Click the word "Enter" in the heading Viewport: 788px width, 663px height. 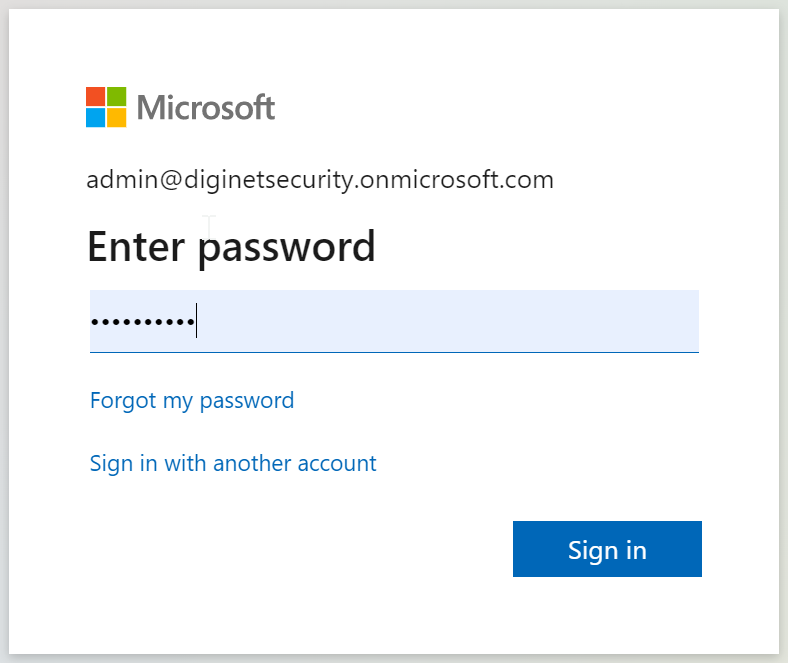pos(137,246)
